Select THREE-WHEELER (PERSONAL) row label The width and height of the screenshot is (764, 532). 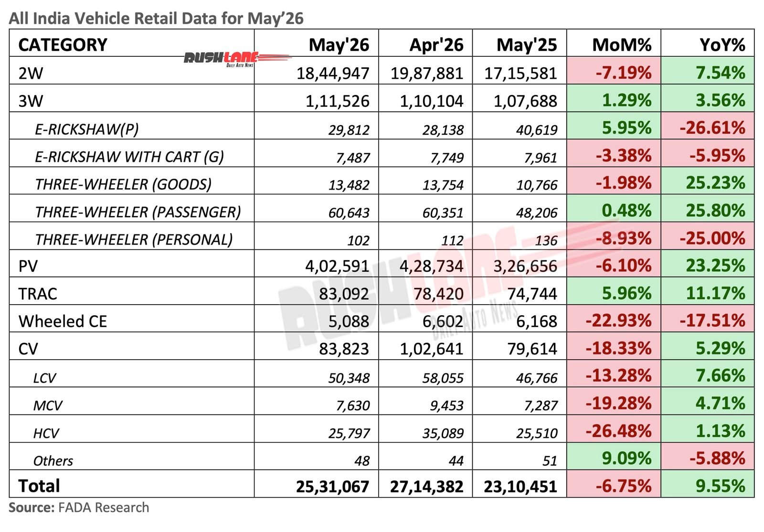point(134,240)
